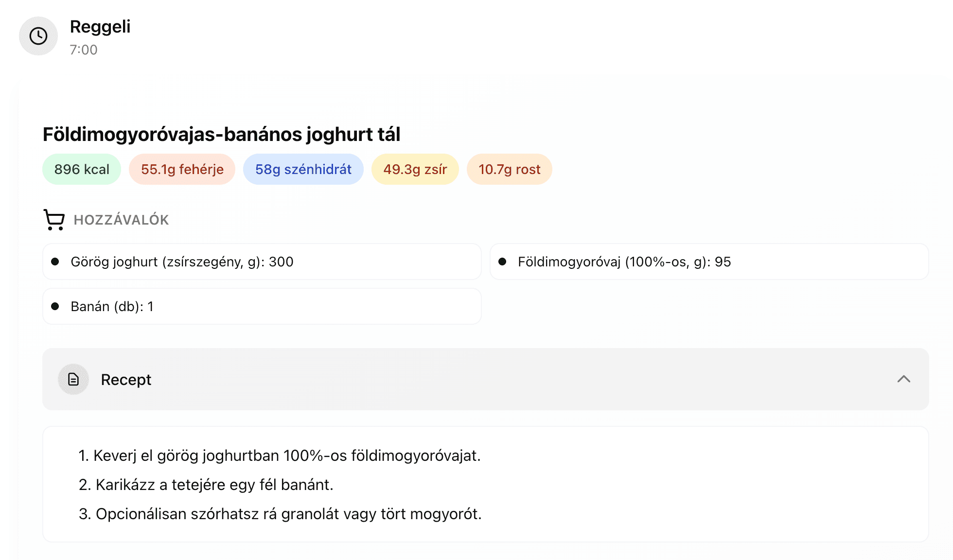
Task: Click recipe step two about banánt
Action: tap(206, 485)
